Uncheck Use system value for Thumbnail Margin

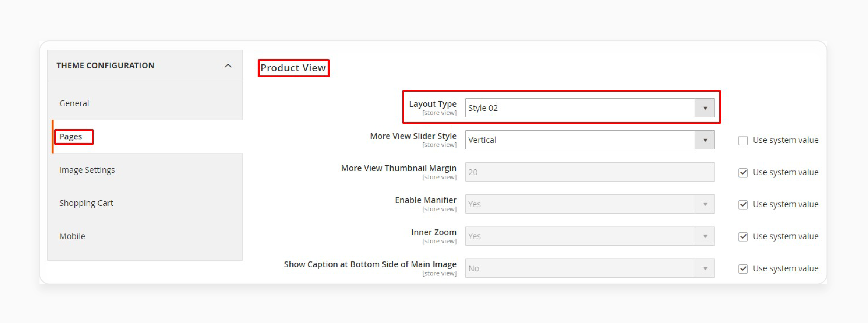click(743, 172)
